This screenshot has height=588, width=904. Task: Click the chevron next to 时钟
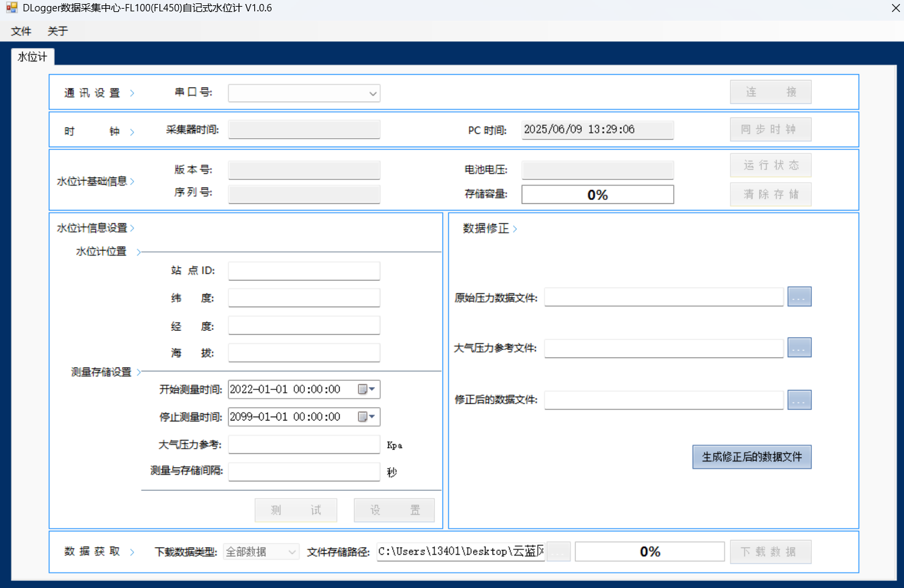pos(132,132)
